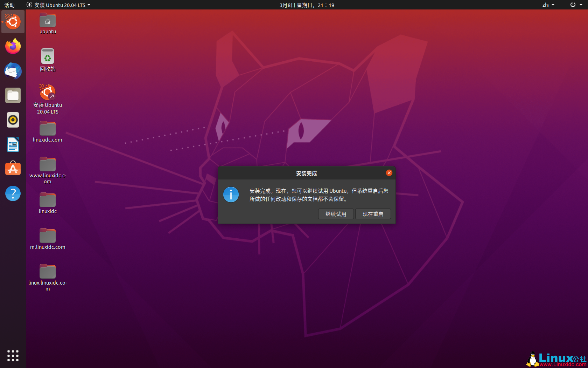This screenshot has height=368, width=588.
Task: Click 活动 in the top bar
Action: click(9, 5)
